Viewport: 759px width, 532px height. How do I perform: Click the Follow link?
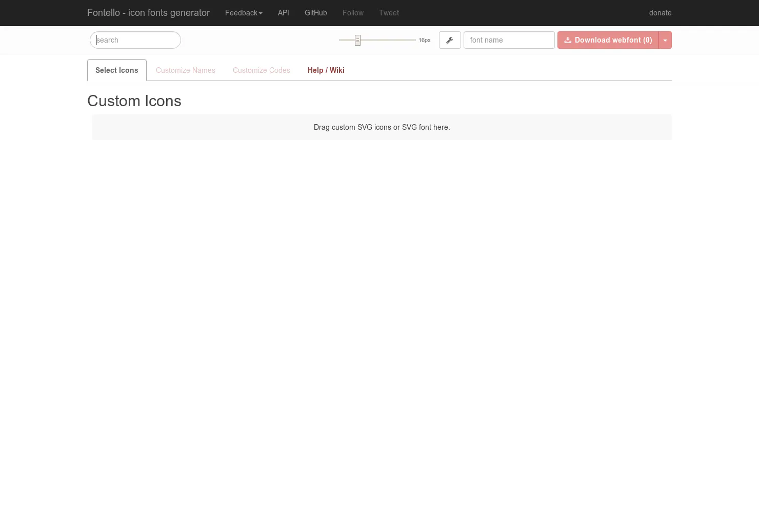coord(353,13)
